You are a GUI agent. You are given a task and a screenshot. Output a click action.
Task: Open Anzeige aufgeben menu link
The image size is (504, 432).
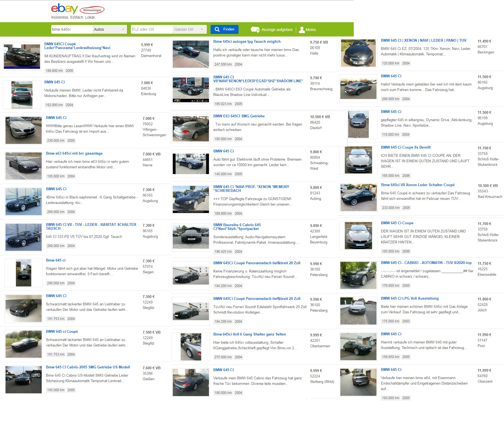click(277, 30)
